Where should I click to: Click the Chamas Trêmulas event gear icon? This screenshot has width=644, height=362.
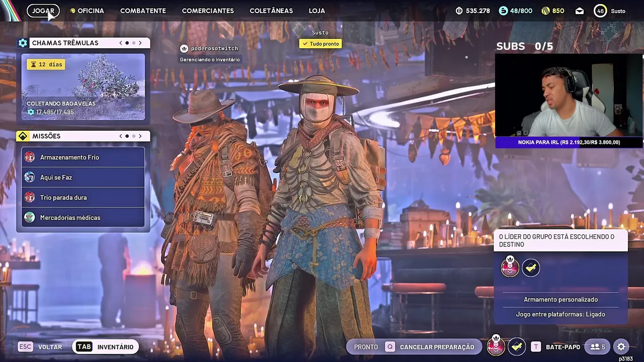click(23, 43)
